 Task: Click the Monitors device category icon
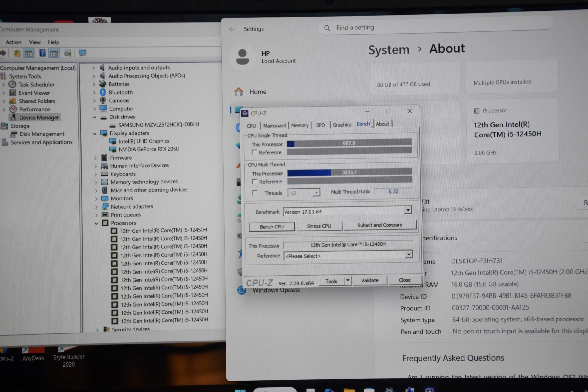point(105,198)
